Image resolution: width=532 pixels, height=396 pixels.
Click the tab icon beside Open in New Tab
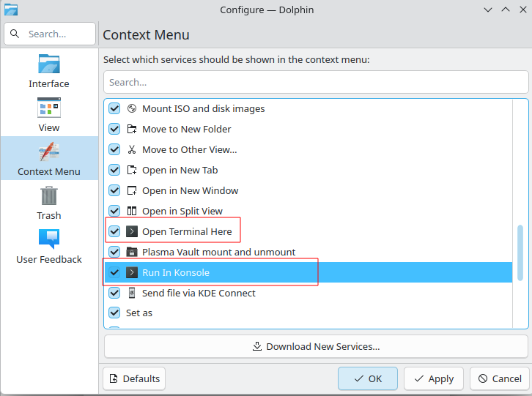[132, 171]
